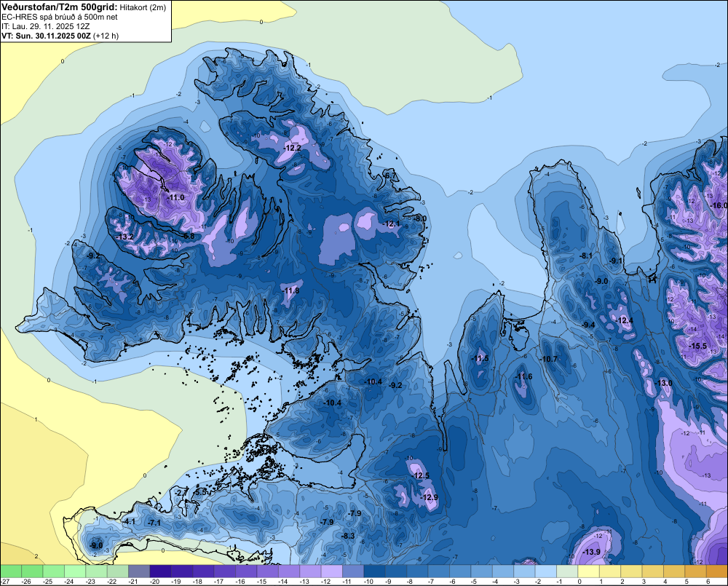Click the -11.8 temperature value on map
This screenshot has height=586, width=728.
[290, 290]
